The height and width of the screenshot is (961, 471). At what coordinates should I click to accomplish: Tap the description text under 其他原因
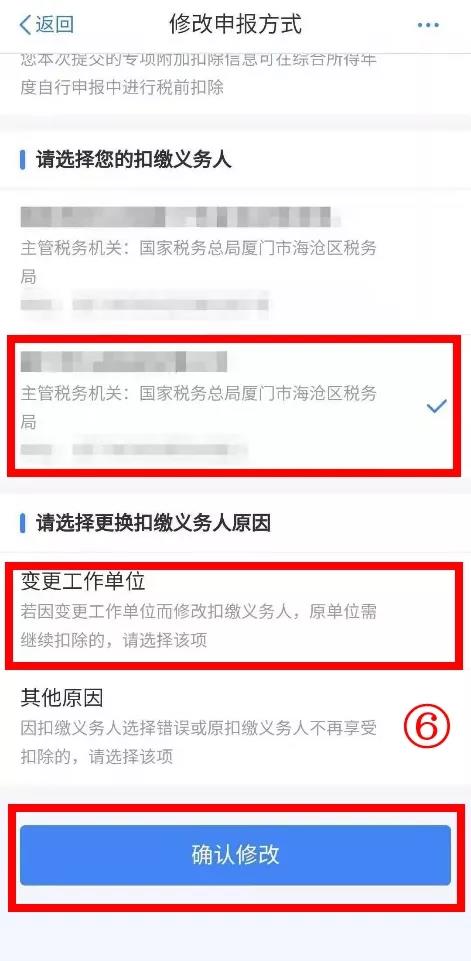pos(198,742)
